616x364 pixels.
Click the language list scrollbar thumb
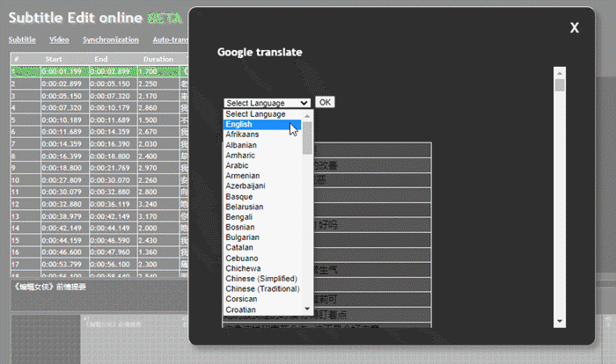click(307, 138)
